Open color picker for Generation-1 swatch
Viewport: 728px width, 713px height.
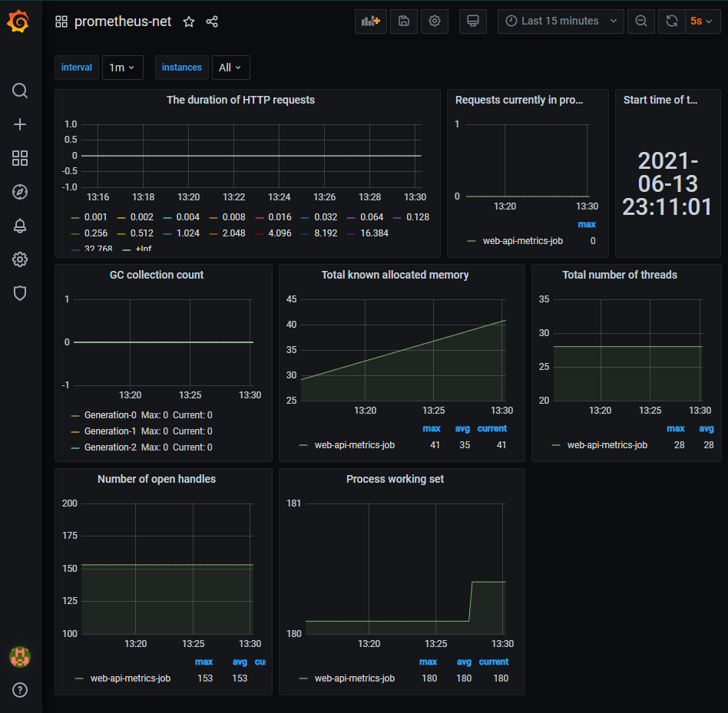pyautogui.click(x=74, y=432)
